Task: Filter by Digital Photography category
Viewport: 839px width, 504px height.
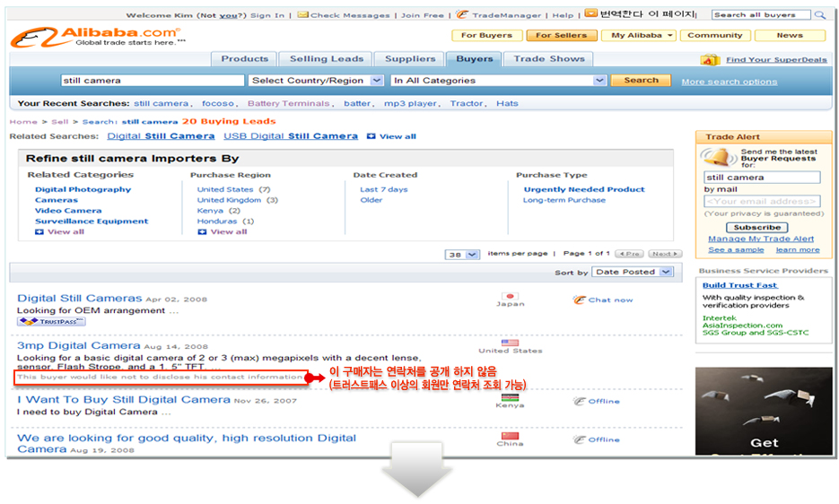Action: click(83, 189)
